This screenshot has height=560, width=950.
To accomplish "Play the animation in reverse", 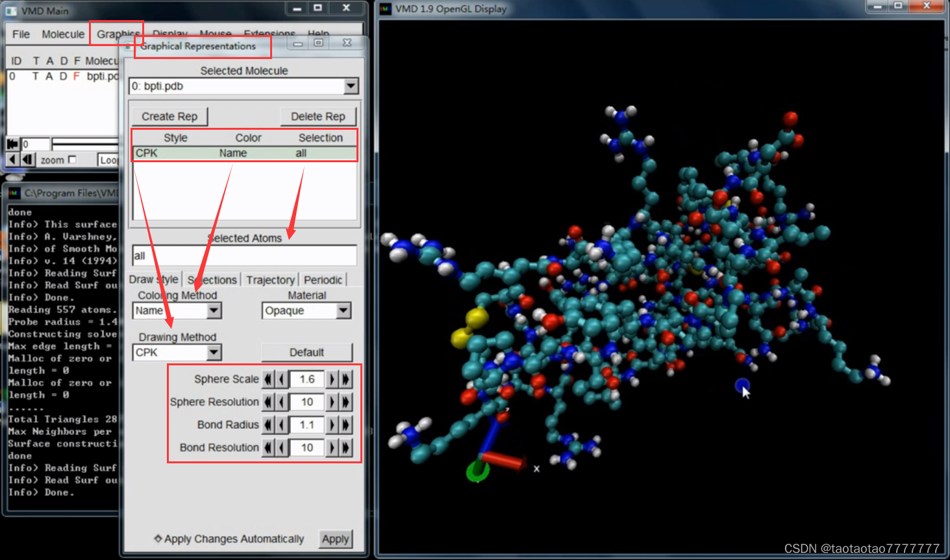I will 12,160.
